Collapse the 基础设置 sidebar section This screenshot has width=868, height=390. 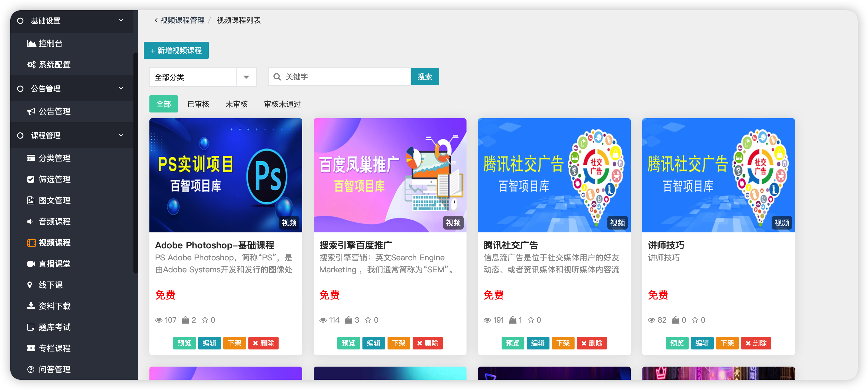121,21
